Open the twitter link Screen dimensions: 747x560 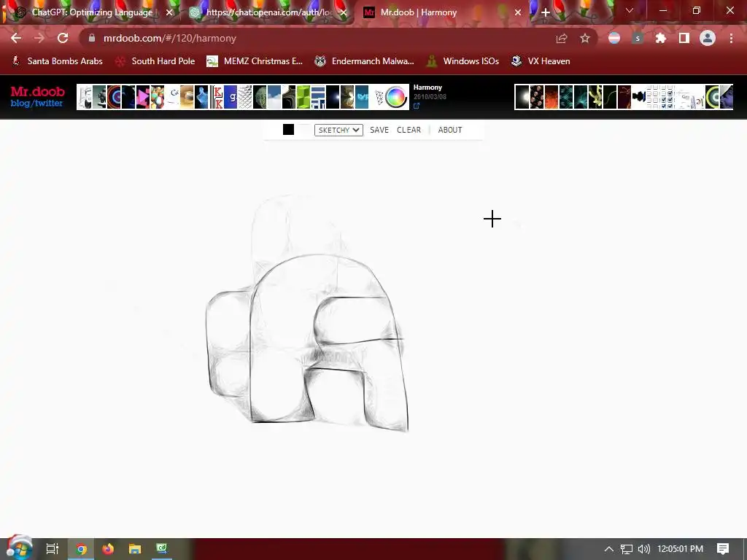coord(49,104)
